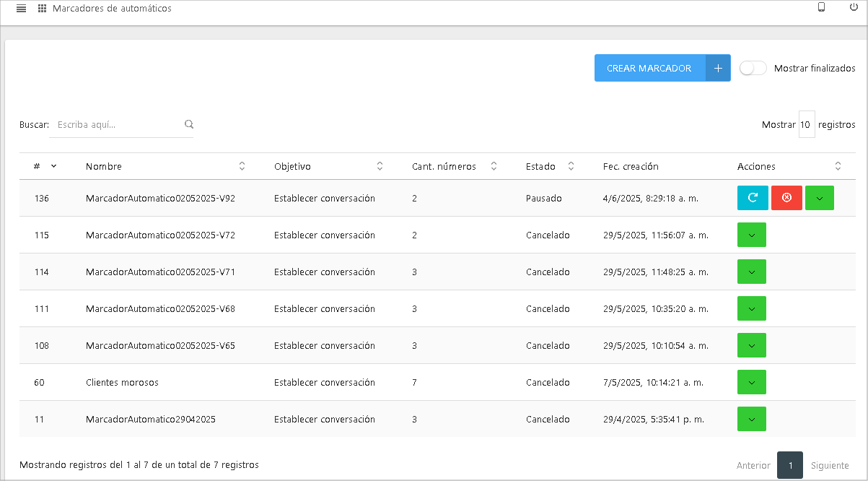Image resolution: width=868 pixels, height=481 pixels.
Task: Enable the Mostrar finalizados switch
Action: (753, 67)
